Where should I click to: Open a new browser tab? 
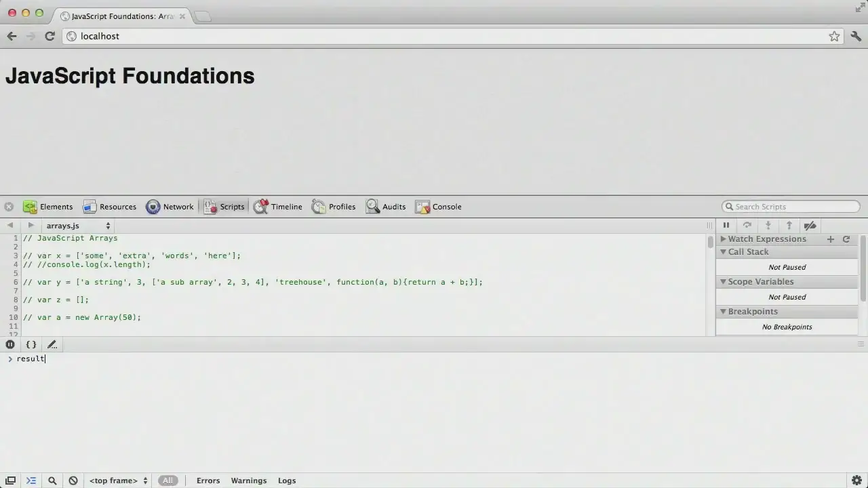click(x=203, y=16)
